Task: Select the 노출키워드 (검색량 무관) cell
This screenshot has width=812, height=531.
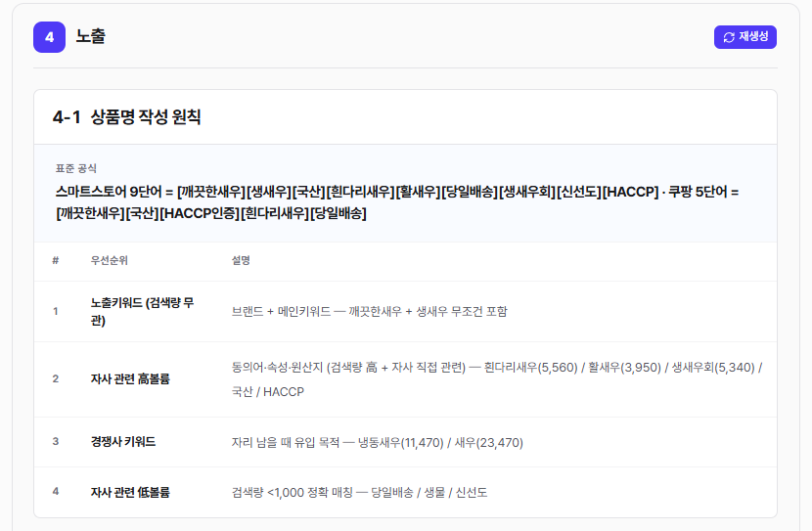Action: 143,312
